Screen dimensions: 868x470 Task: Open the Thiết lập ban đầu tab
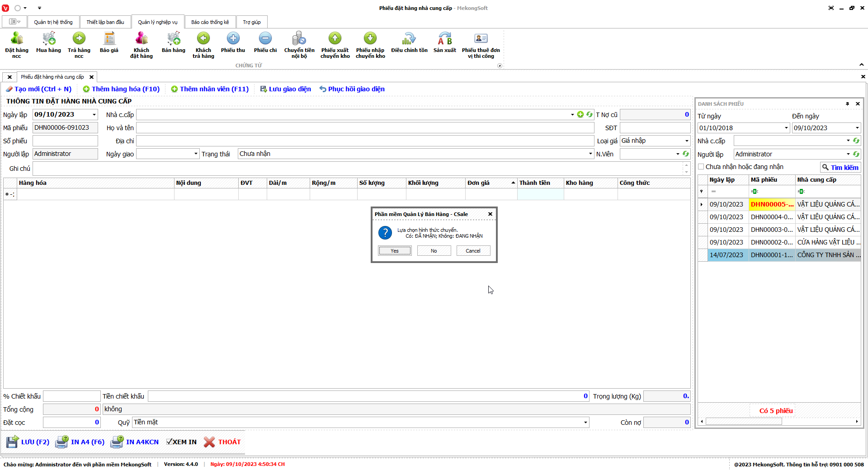[x=105, y=22]
